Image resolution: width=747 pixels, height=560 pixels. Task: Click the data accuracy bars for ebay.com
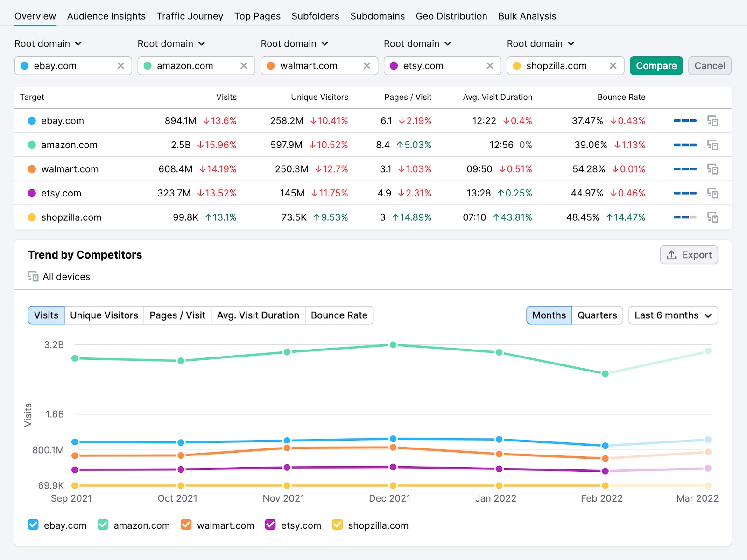685,121
